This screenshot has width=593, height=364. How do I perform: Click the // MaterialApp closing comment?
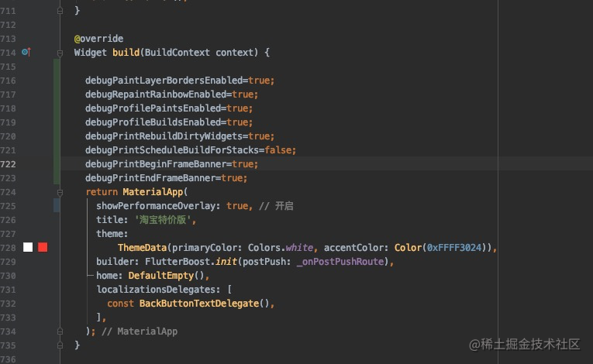click(x=140, y=331)
